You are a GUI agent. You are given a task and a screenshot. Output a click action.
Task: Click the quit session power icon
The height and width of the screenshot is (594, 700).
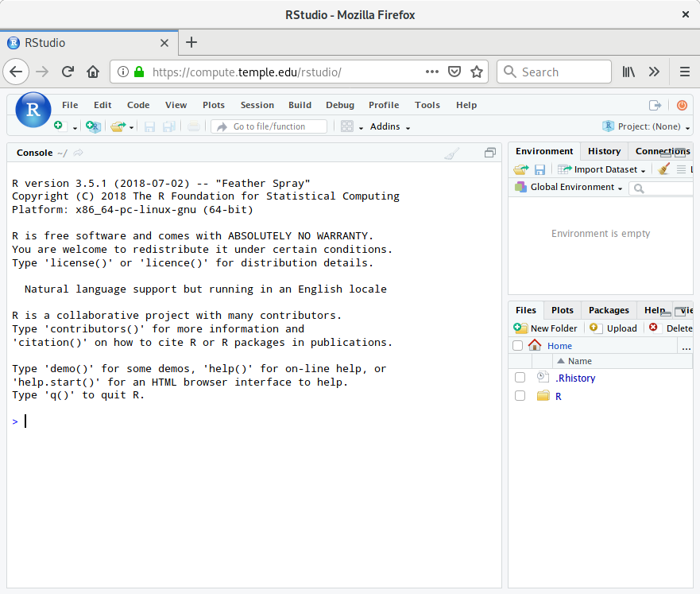tap(682, 106)
